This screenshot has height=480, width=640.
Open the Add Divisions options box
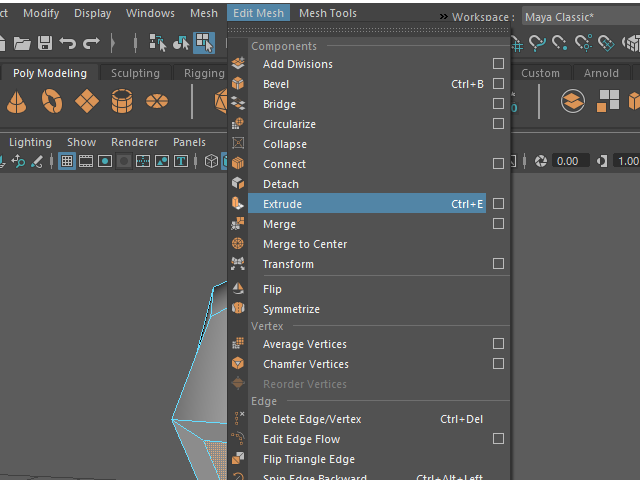tap(498, 64)
